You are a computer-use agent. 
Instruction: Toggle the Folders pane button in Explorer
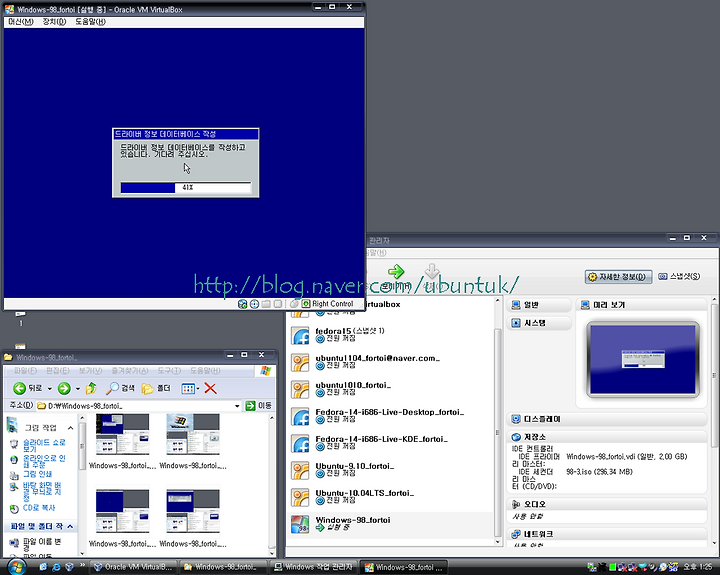pos(156,389)
